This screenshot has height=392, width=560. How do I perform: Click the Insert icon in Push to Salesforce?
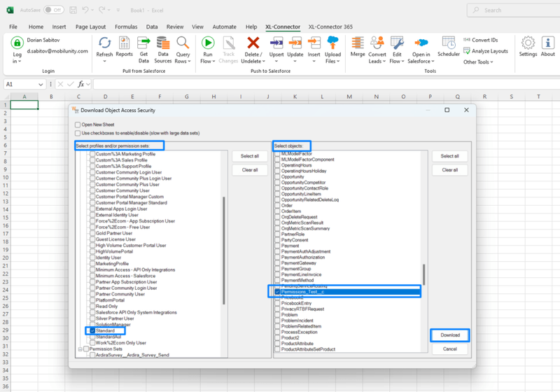click(314, 43)
